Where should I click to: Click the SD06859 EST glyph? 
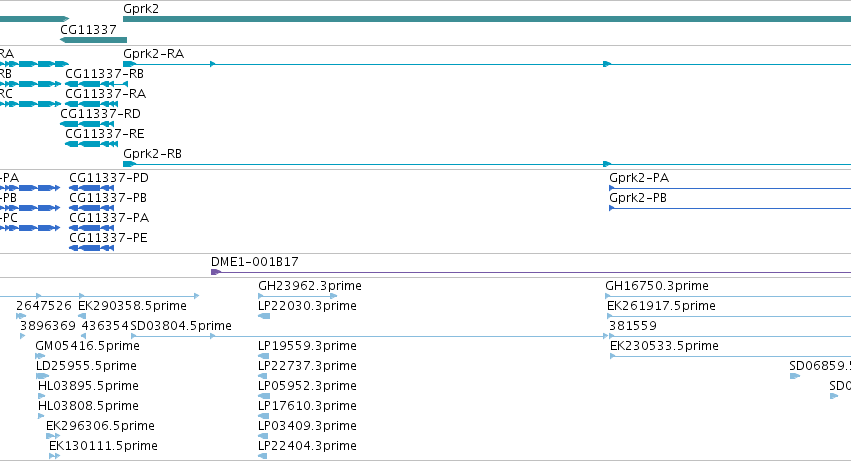pyautogui.click(x=795, y=376)
